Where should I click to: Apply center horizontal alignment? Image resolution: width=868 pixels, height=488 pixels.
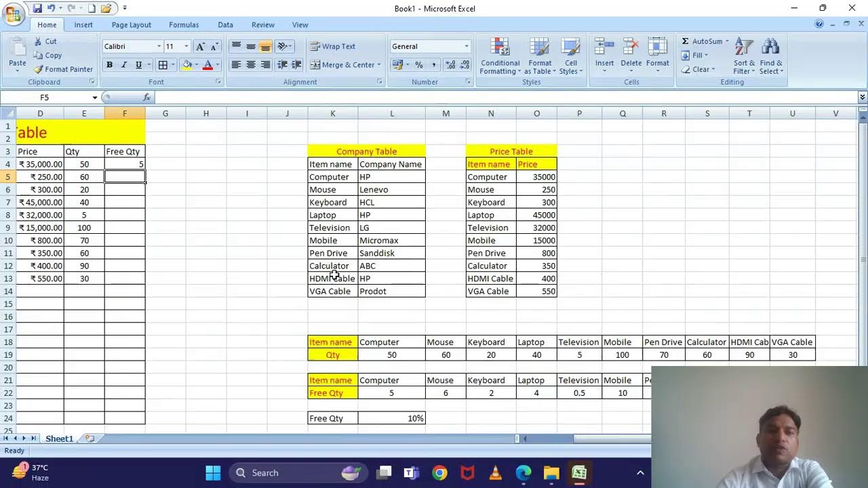point(251,65)
